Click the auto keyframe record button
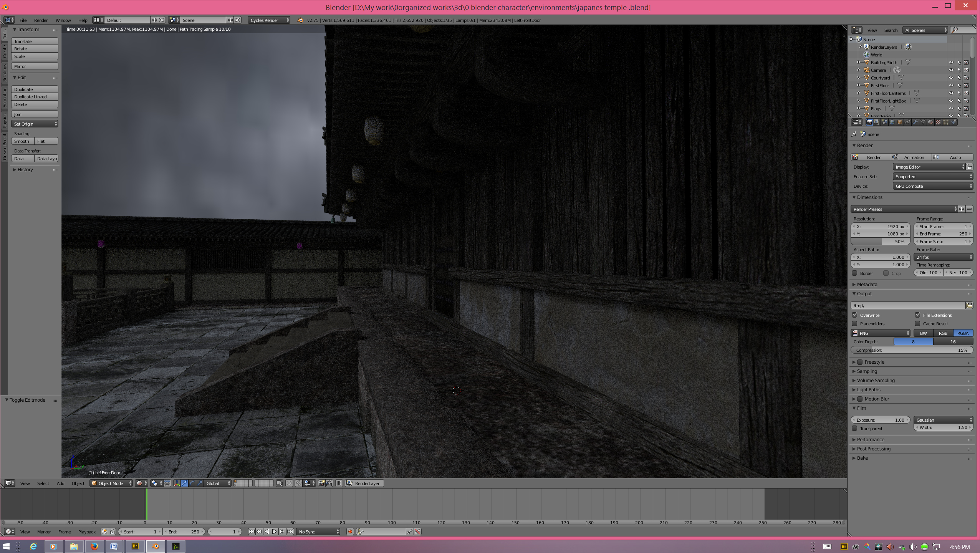Screen dimensions: 980x553 350,531
